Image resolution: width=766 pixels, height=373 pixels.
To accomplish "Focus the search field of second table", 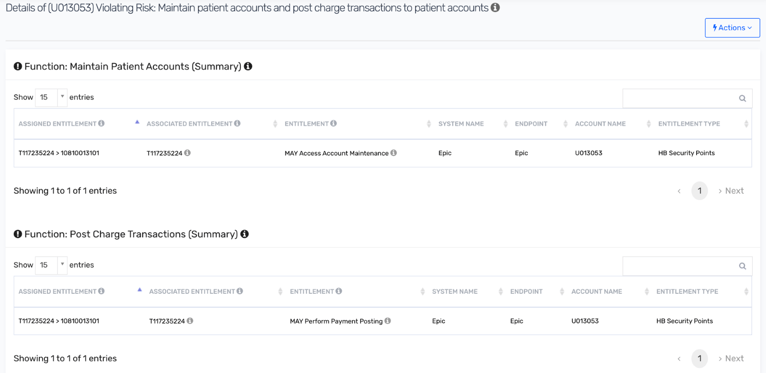I will coord(687,266).
